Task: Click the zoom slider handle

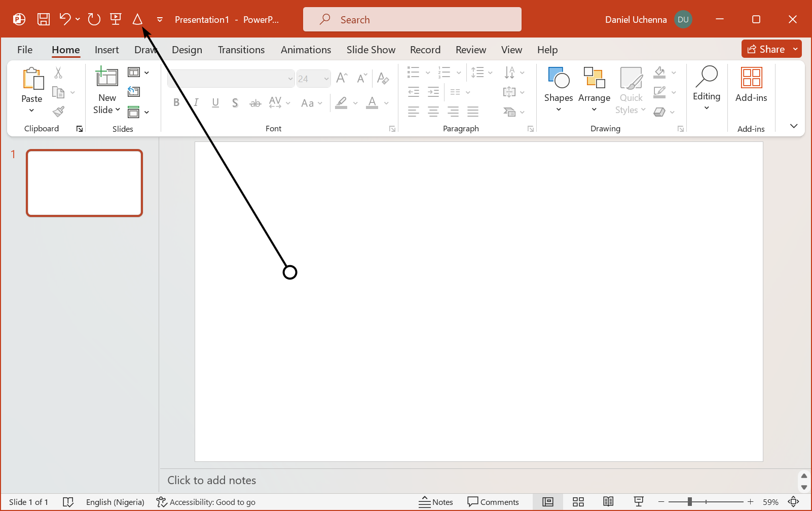Action: click(689, 502)
